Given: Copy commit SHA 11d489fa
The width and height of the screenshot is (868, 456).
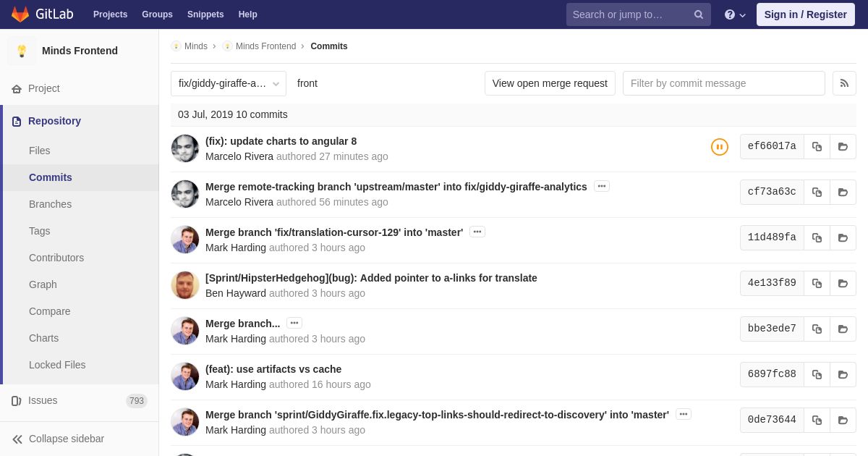Looking at the screenshot, I should [817, 237].
